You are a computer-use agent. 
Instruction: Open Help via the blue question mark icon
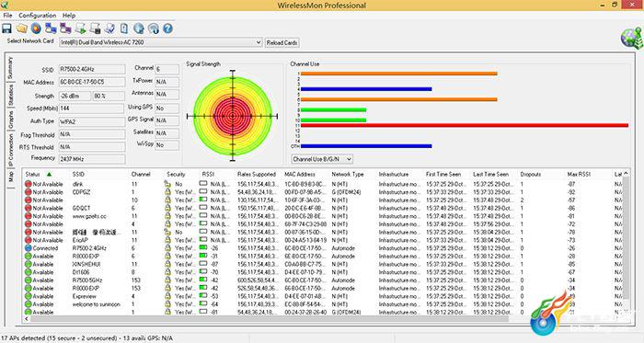coord(168,29)
